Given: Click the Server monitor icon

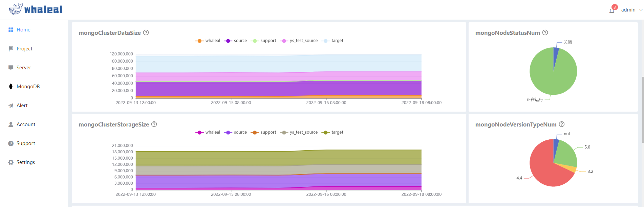Looking at the screenshot, I should coord(11,68).
